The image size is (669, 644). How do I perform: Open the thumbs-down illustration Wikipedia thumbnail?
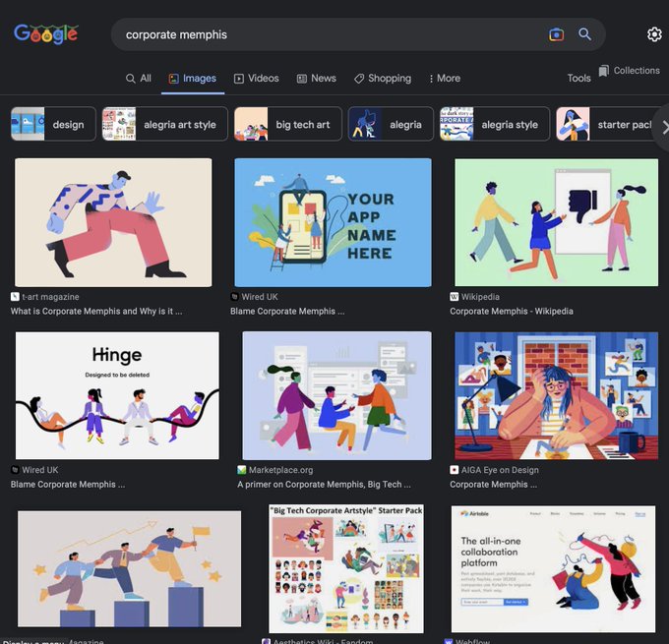coord(557,222)
